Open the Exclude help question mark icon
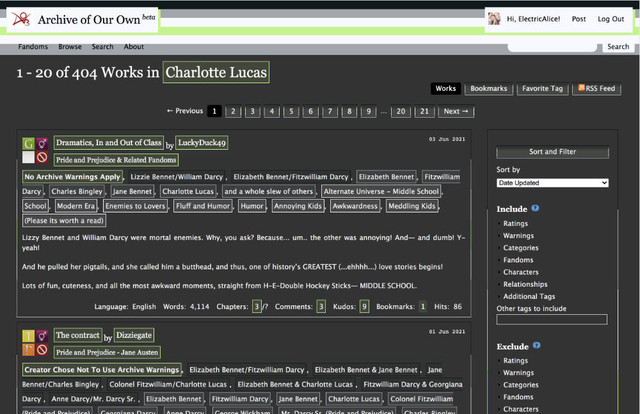 [x=536, y=345]
